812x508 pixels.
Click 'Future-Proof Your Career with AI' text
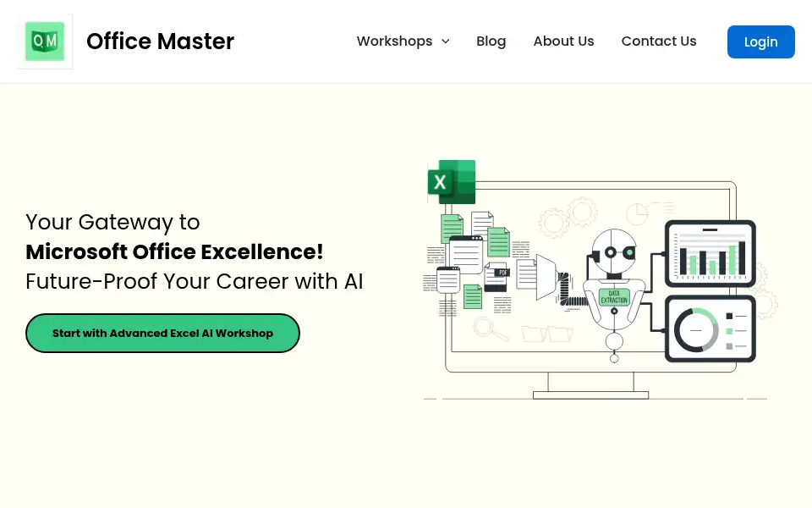195,281
